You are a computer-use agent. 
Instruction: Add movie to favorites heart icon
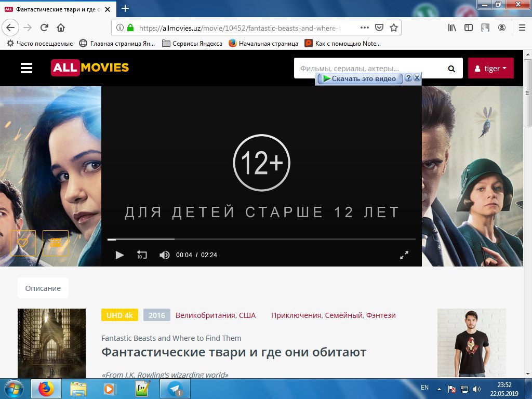pyautogui.click(x=23, y=243)
